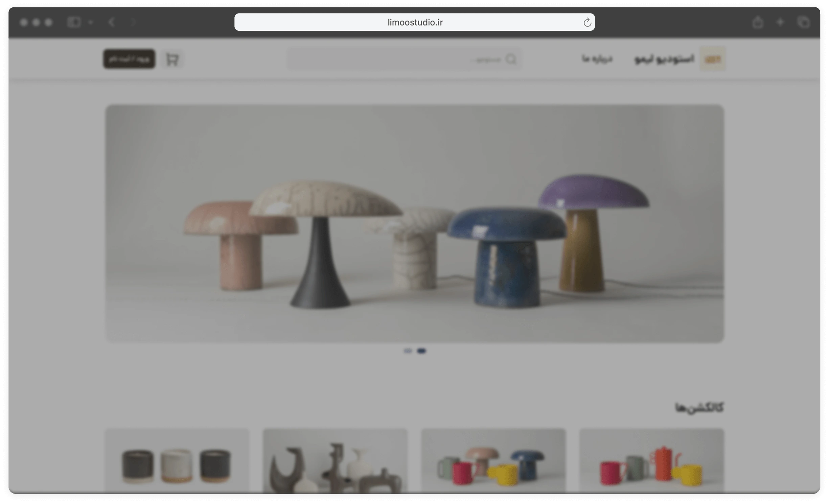Open the shopping cart icon
Screen dimensions: 829x504
(172, 59)
